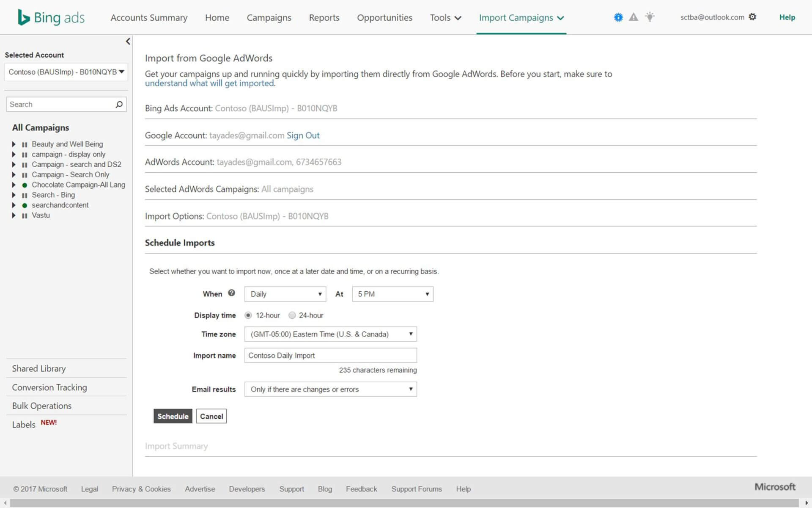The height and width of the screenshot is (508, 812).
Task: Click green active icon beside Chocolate Campaign-All Lang
Action: [25, 185]
